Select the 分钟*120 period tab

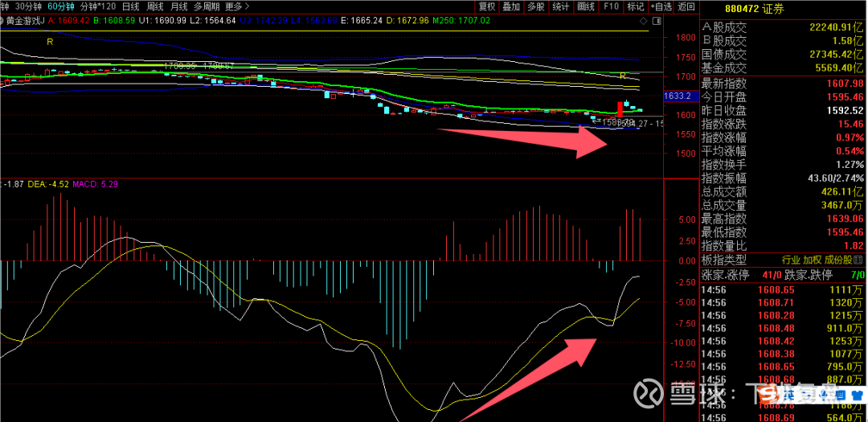coord(98,6)
